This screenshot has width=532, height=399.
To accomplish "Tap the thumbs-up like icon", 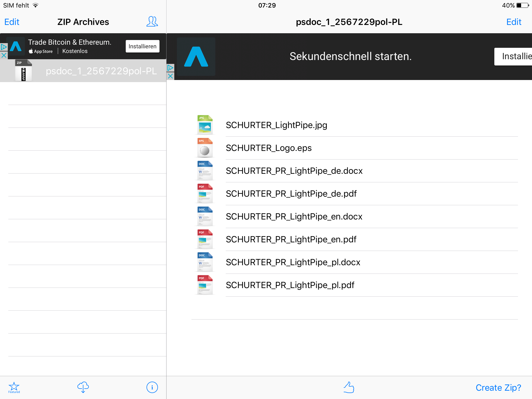I will click(349, 387).
